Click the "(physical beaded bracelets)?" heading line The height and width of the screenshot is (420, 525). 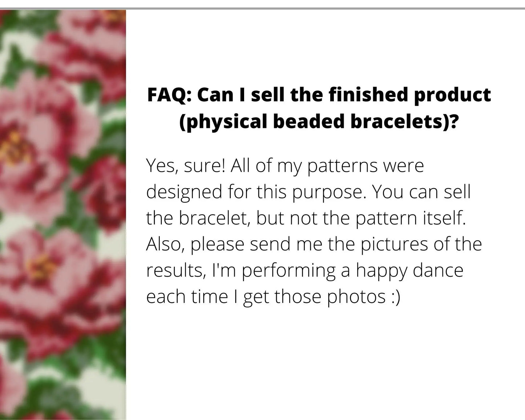point(318,121)
